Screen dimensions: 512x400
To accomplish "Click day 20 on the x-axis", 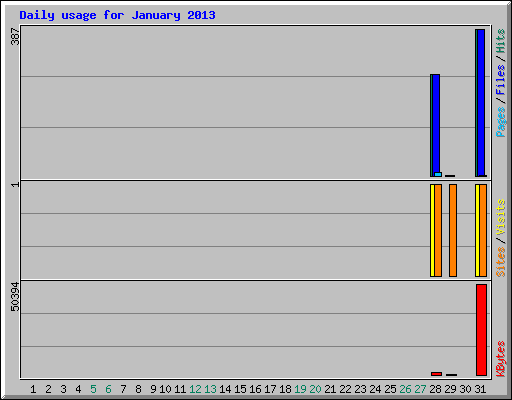I will (x=315, y=389).
